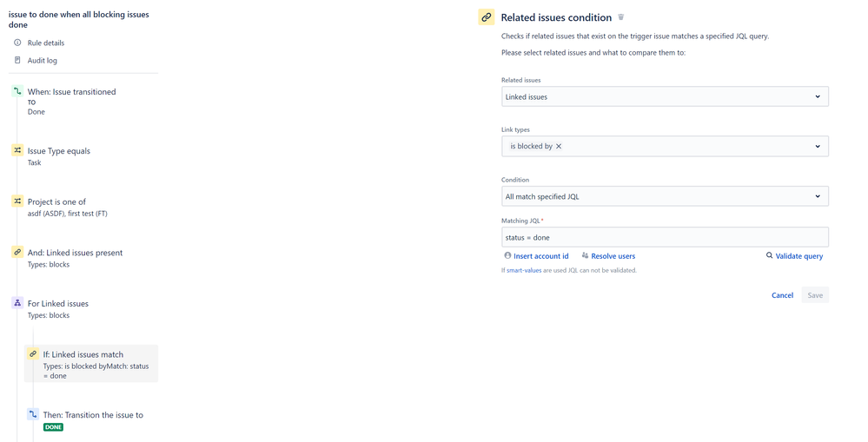
Task: Click the green DONE status badge
Action: pyautogui.click(x=53, y=427)
